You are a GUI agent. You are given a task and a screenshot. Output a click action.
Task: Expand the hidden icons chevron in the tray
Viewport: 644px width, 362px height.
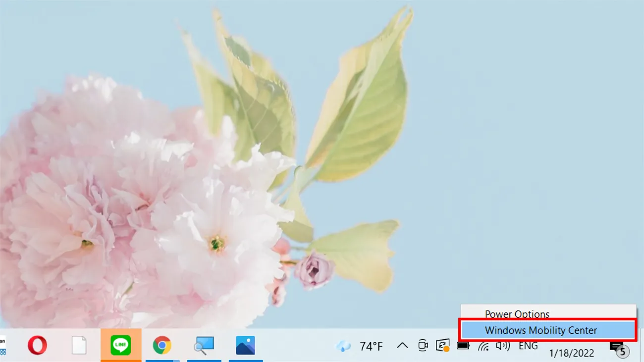click(403, 346)
